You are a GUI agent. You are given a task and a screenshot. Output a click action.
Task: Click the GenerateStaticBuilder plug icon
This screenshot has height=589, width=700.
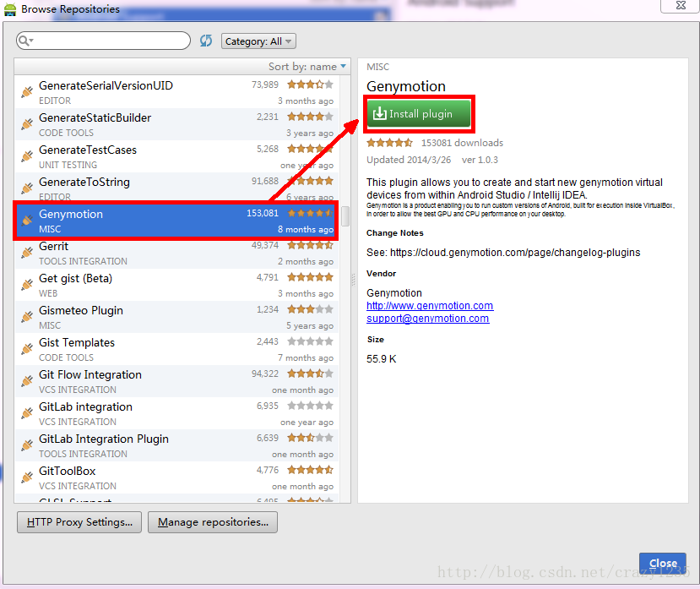click(x=27, y=123)
